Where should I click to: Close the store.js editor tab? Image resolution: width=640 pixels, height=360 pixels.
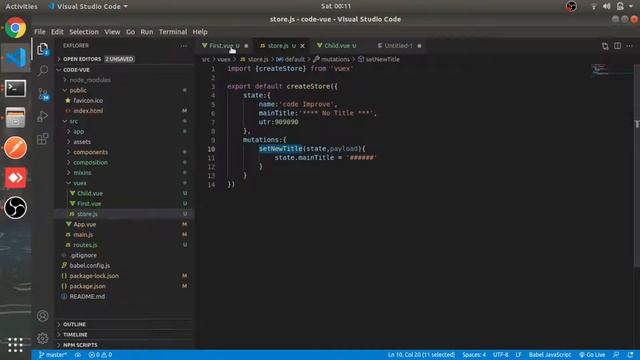[302, 46]
